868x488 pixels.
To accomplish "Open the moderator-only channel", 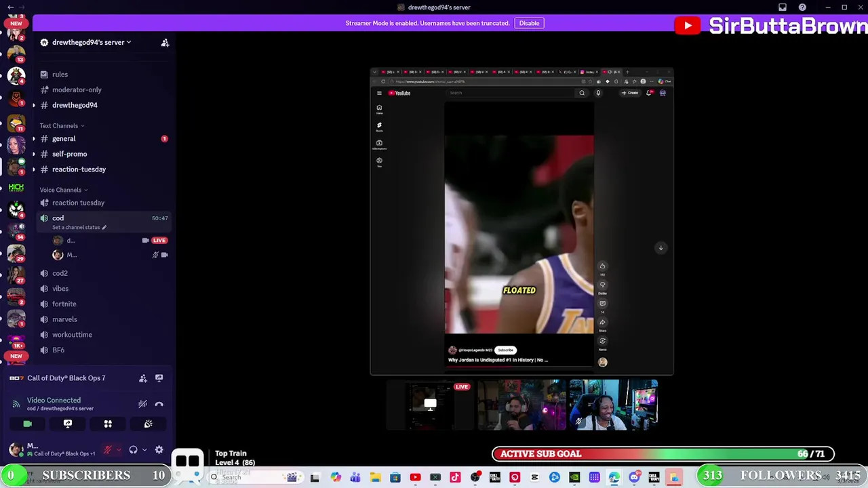I will tap(103, 89).
